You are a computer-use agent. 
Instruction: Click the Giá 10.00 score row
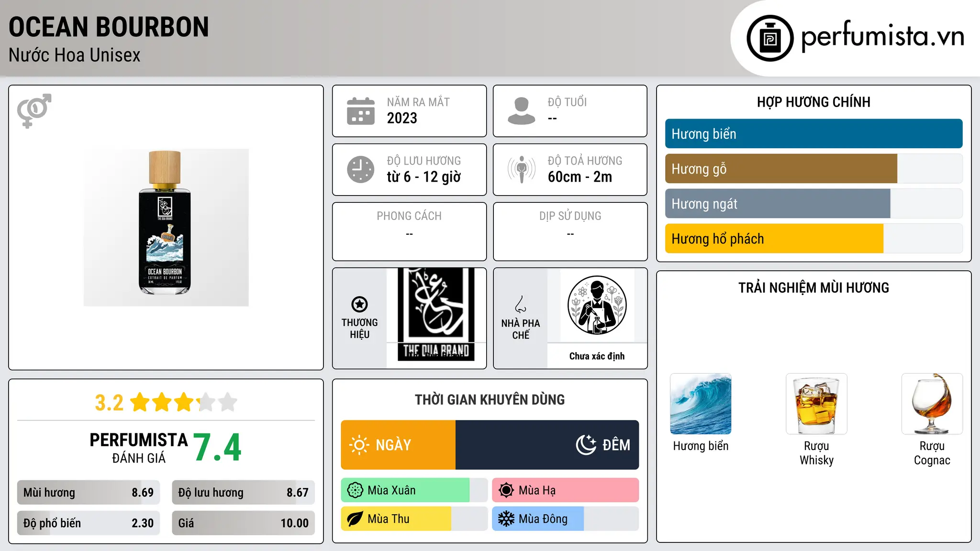(244, 523)
